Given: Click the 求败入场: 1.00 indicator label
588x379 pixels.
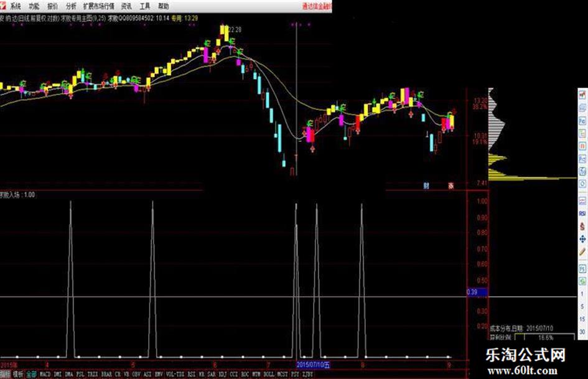Looking at the screenshot, I should (x=17, y=195).
